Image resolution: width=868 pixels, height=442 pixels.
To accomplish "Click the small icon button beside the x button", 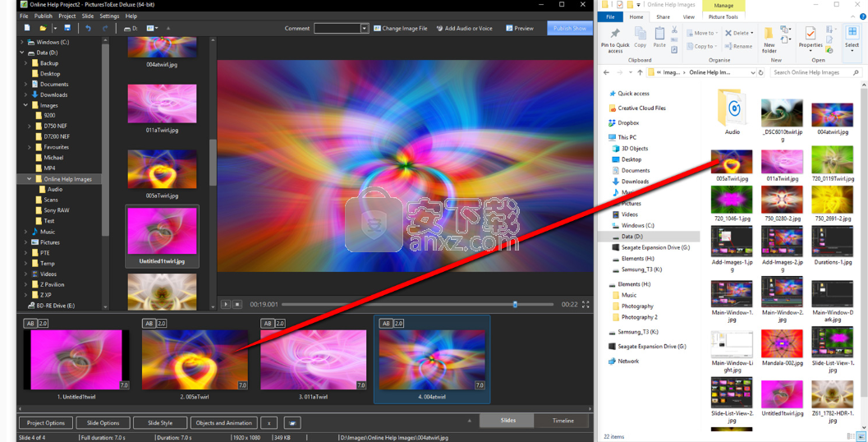I will (x=292, y=422).
